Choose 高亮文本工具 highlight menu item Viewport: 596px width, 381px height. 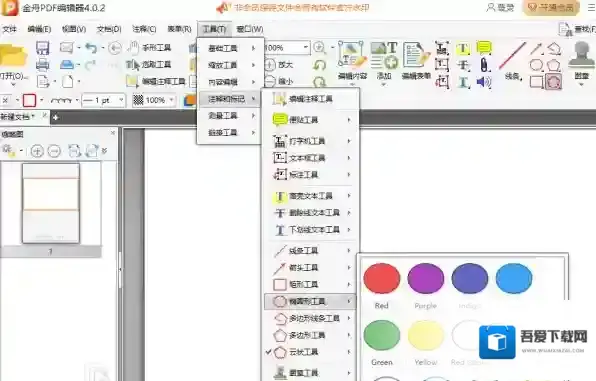(309, 196)
